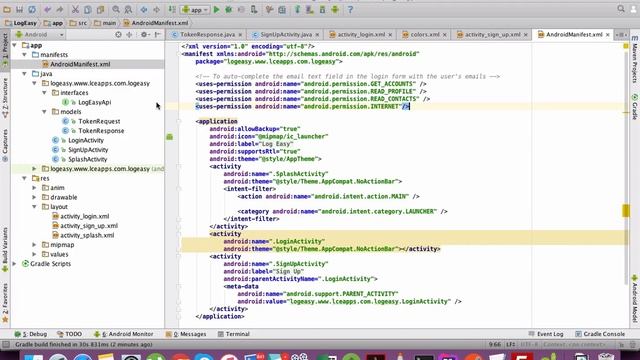
Task: Open Build Variants side panel
Action: click(x=5, y=250)
